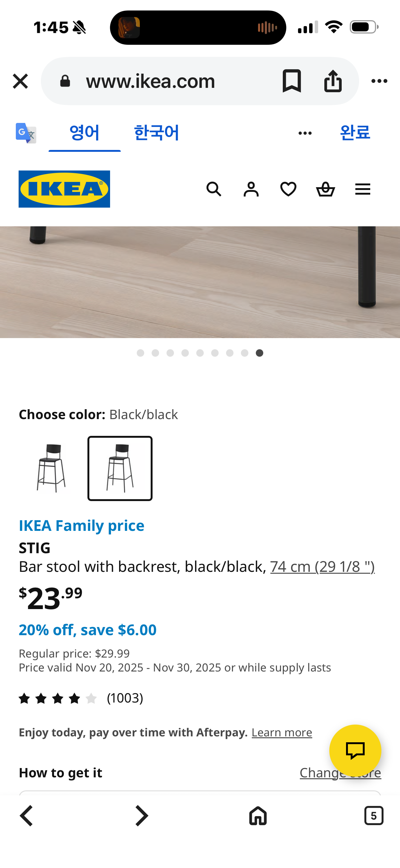The width and height of the screenshot is (400, 868).
Task: Open the Afterpay Learn more link
Action: [282, 733]
